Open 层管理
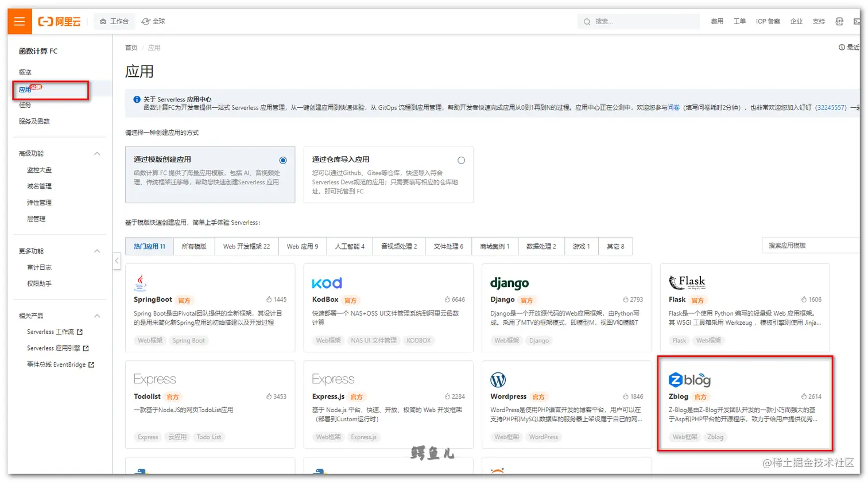 pyautogui.click(x=36, y=219)
